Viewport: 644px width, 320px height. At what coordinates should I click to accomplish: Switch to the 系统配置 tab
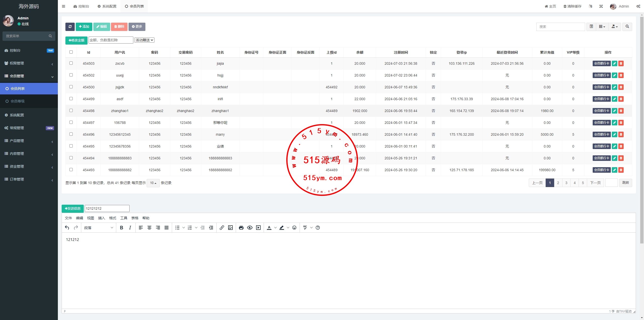click(x=107, y=6)
